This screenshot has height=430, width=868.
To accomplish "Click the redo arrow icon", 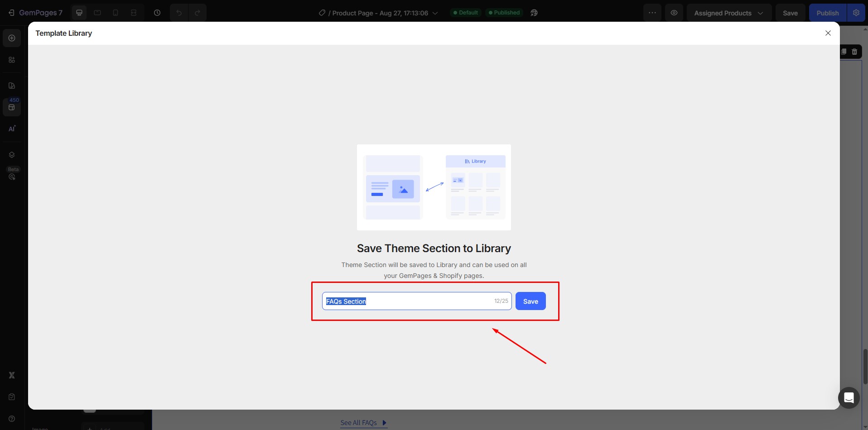I will (198, 13).
